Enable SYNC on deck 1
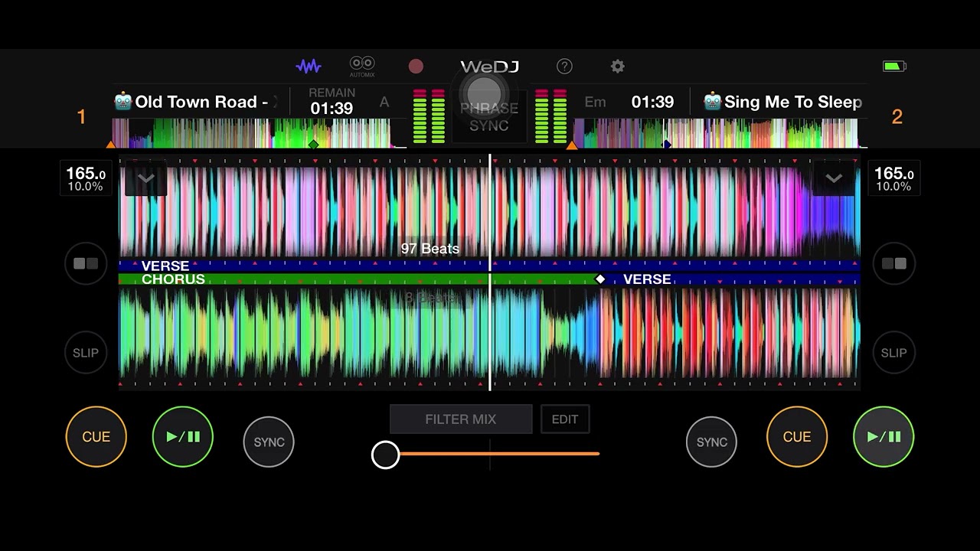Image resolution: width=980 pixels, height=551 pixels. pyautogui.click(x=269, y=442)
